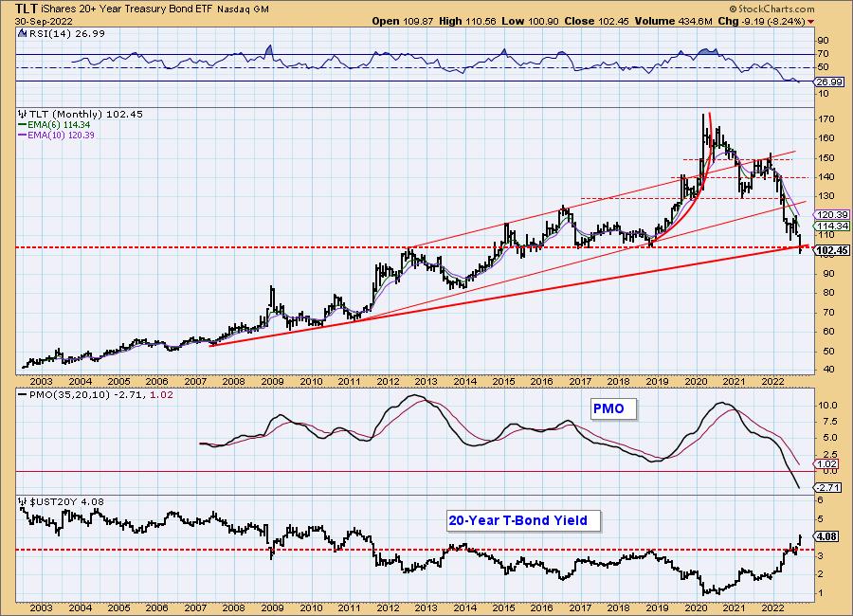This screenshot has width=853, height=616.
Task: Click the TLT (Monthly) 102.45 legend
Action: click(x=86, y=115)
